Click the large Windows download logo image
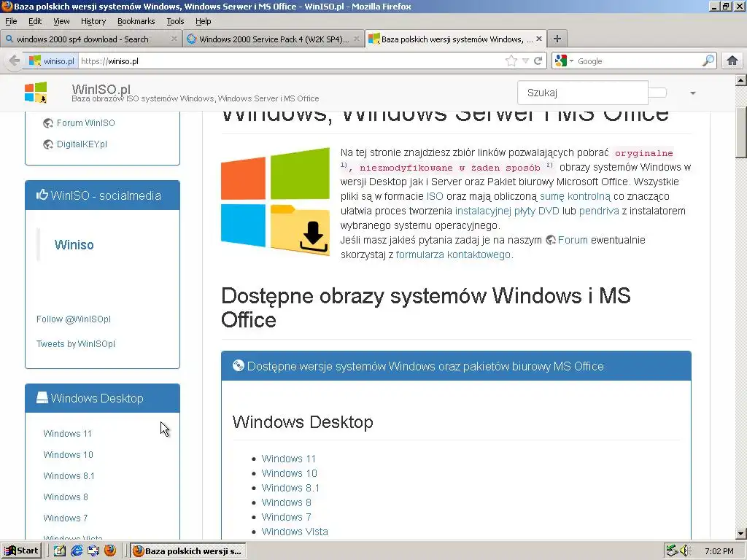This screenshot has width=747, height=560. pyautogui.click(x=275, y=201)
